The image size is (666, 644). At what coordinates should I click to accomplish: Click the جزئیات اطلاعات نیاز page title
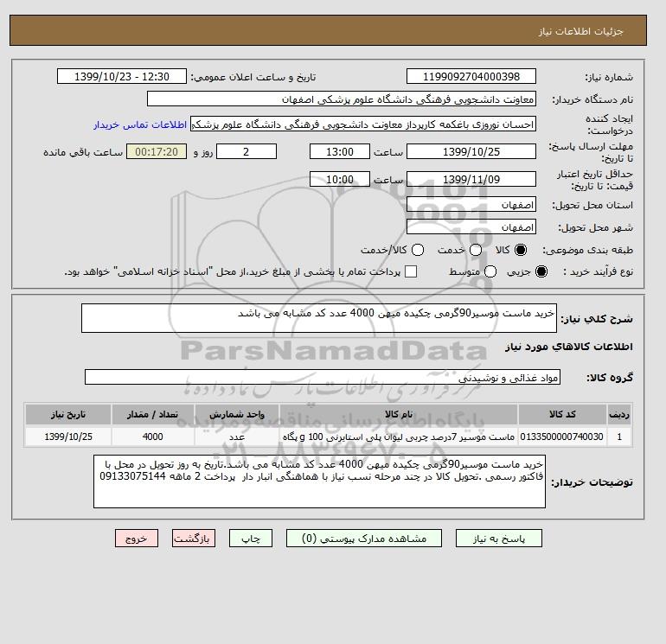[x=580, y=31]
